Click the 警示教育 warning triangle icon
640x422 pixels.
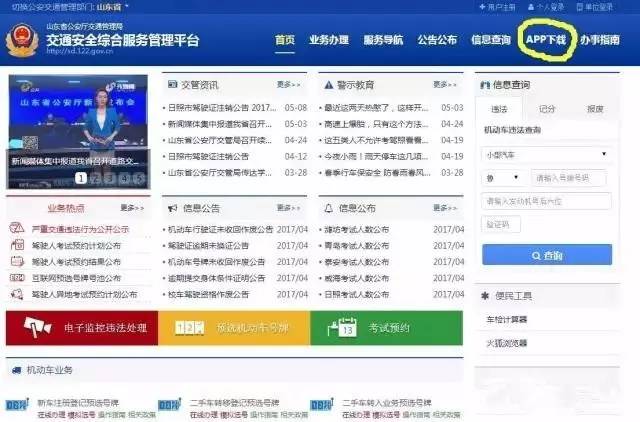(329, 85)
